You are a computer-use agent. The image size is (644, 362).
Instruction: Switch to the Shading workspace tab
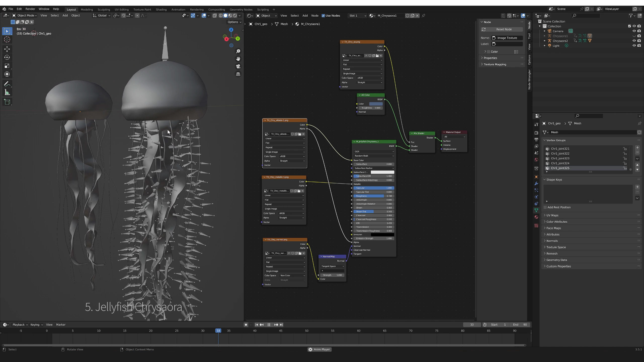coord(161,10)
